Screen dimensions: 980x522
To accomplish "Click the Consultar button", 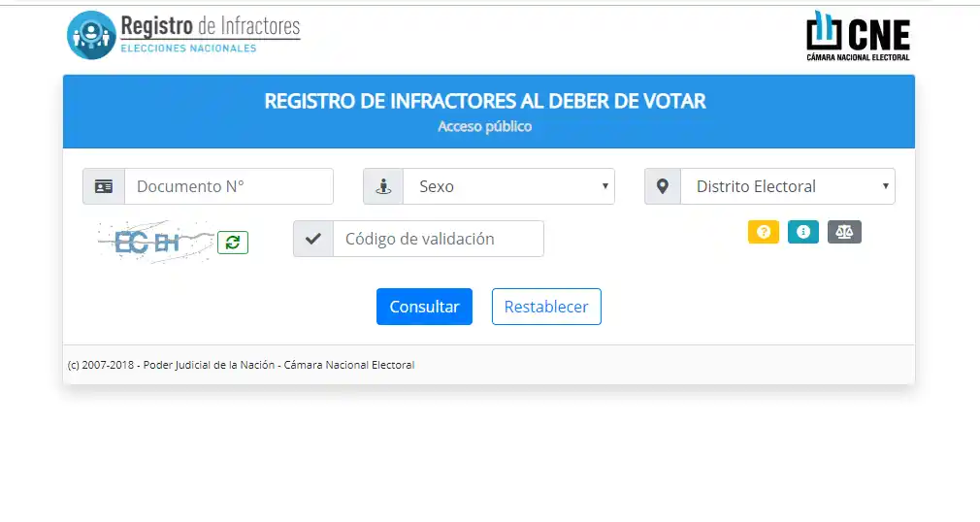I will point(424,307).
